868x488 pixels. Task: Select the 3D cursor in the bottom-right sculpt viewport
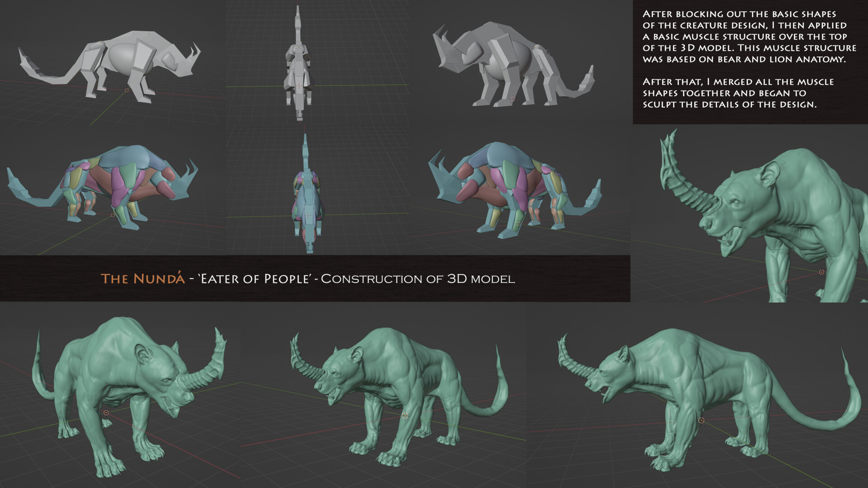(x=701, y=421)
